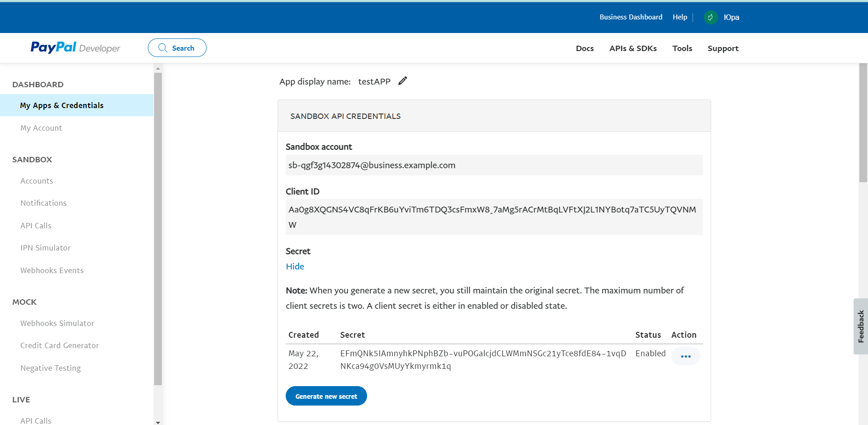
Task: Open Sandbox API Calls
Action: (36, 226)
